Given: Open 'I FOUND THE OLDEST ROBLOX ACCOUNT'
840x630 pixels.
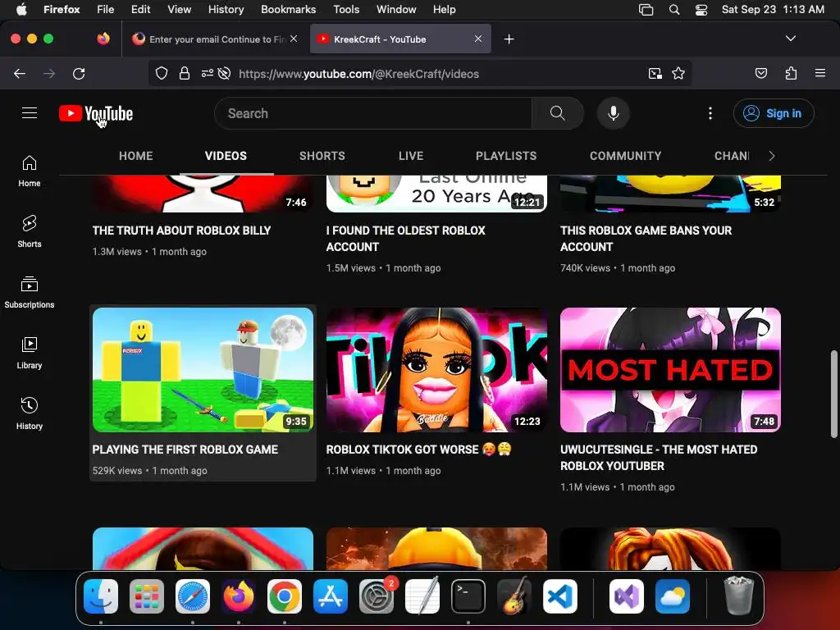Looking at the screenshot, I should tap(405, 239).
